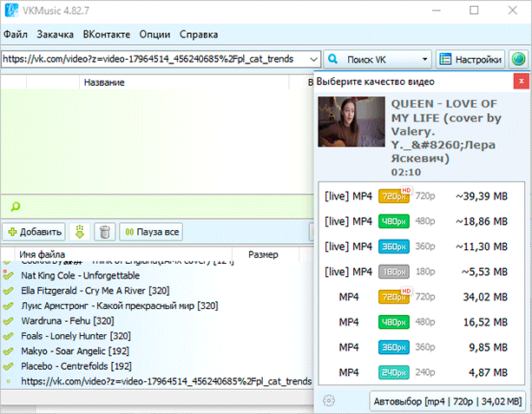Select Placebo - Centrefolds [192] row

click(x=156, y=366)
